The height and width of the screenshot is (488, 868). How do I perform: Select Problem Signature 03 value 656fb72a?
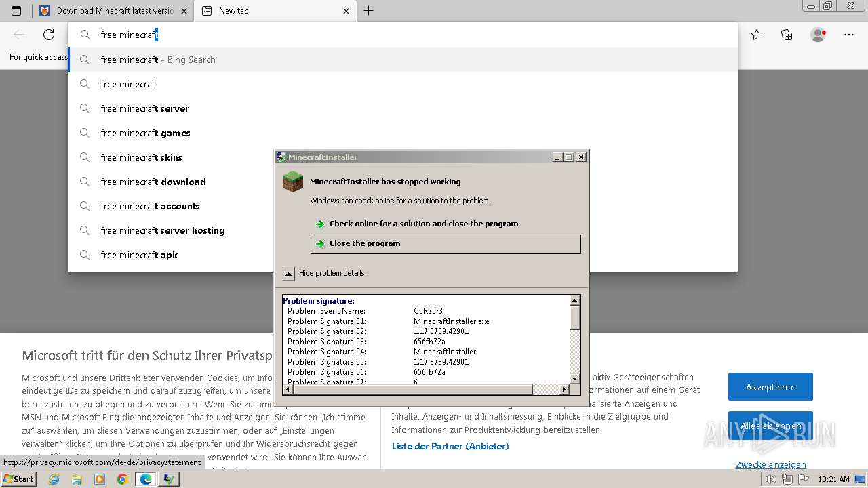(429, 342)
